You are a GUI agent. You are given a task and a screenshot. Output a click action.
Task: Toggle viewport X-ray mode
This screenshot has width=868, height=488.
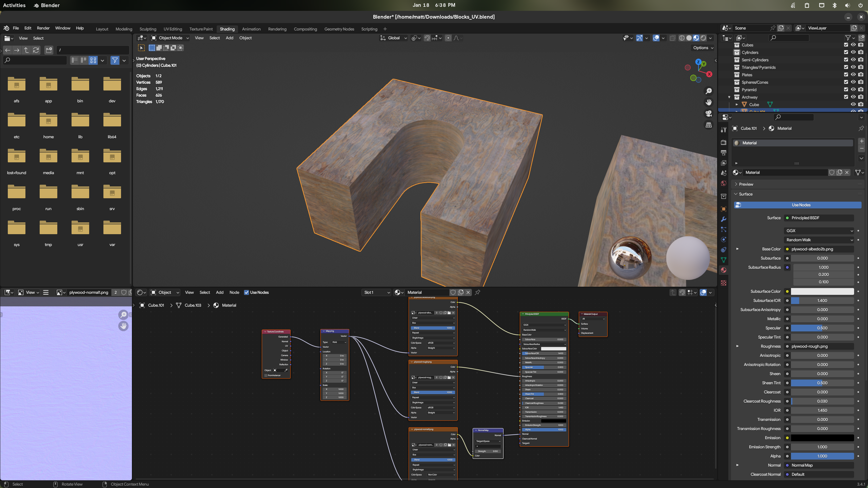[672, 38]
